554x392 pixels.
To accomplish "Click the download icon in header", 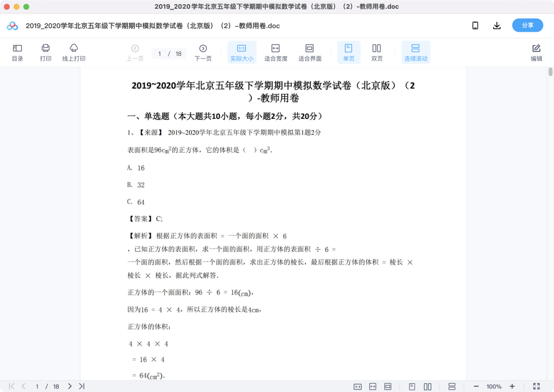I will 497,26.
